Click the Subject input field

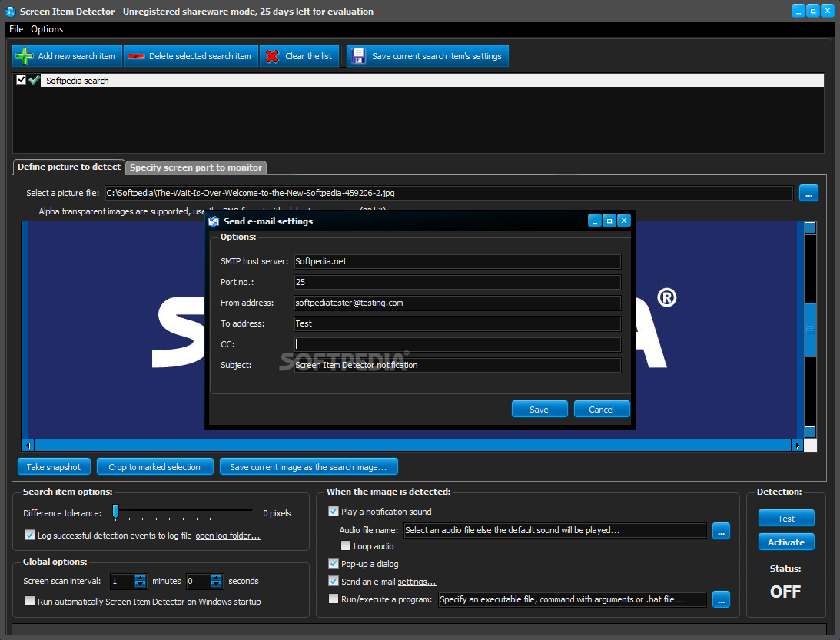click(457, 365)
